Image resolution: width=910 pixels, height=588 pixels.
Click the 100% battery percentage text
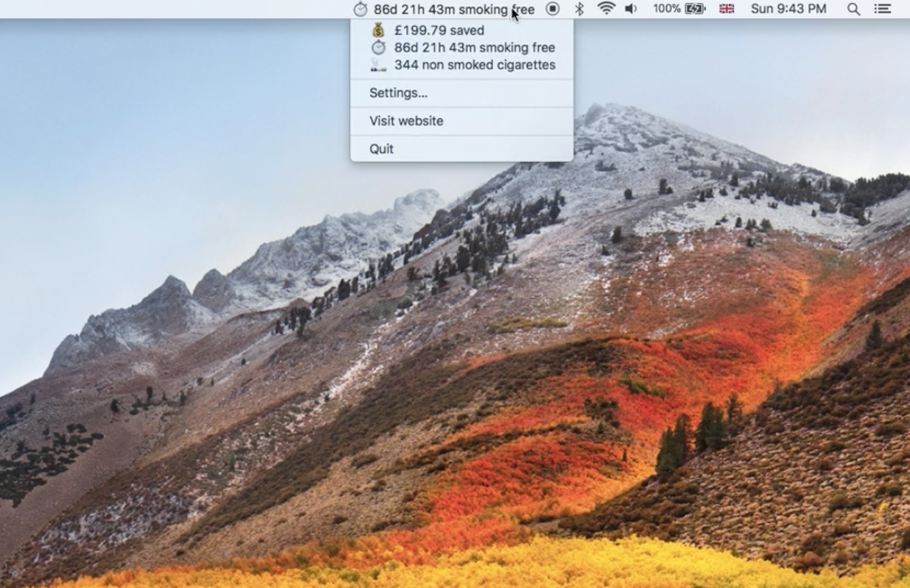tap(666, 9)
